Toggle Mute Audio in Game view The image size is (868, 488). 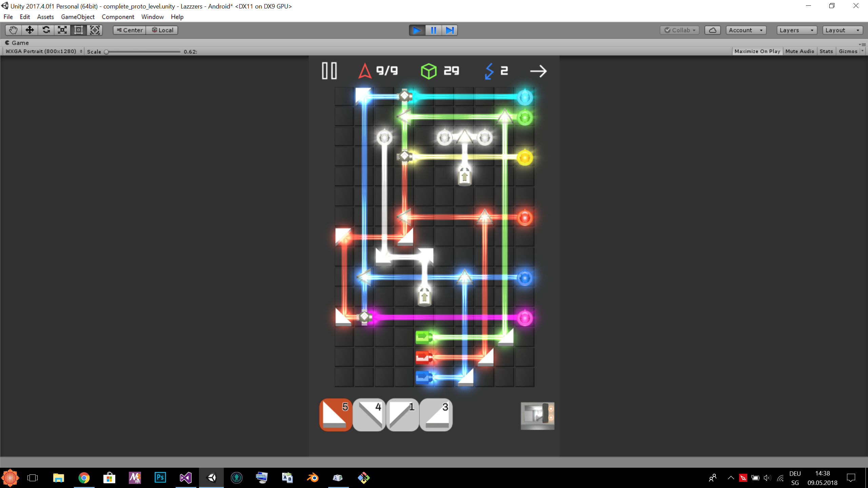coord(800,51)
